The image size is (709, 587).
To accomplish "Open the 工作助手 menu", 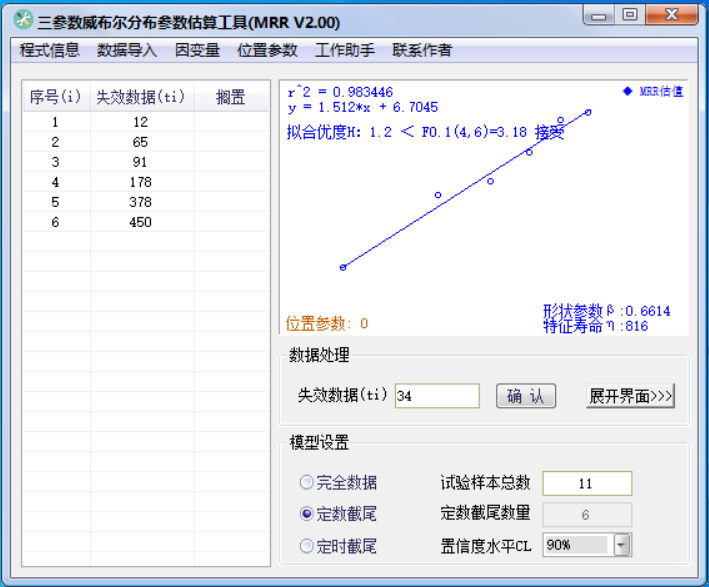I will click(345, 50).
